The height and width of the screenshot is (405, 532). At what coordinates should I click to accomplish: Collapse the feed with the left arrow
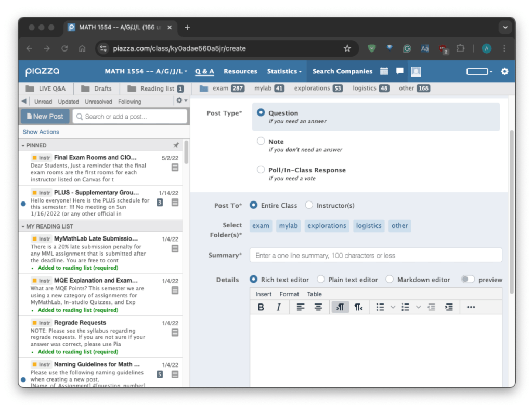pyautogui.click(x=24, y=101)
